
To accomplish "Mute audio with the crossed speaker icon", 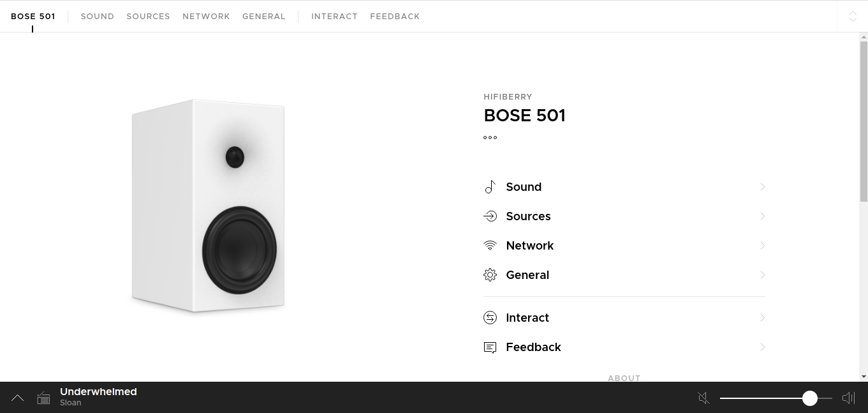I will (703, 398).
